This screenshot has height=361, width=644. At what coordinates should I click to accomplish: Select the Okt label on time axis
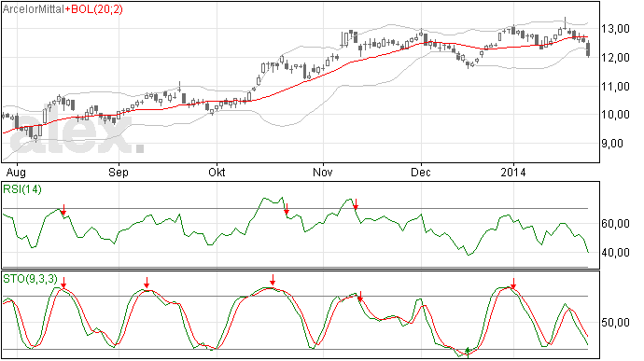coord(217,172)
